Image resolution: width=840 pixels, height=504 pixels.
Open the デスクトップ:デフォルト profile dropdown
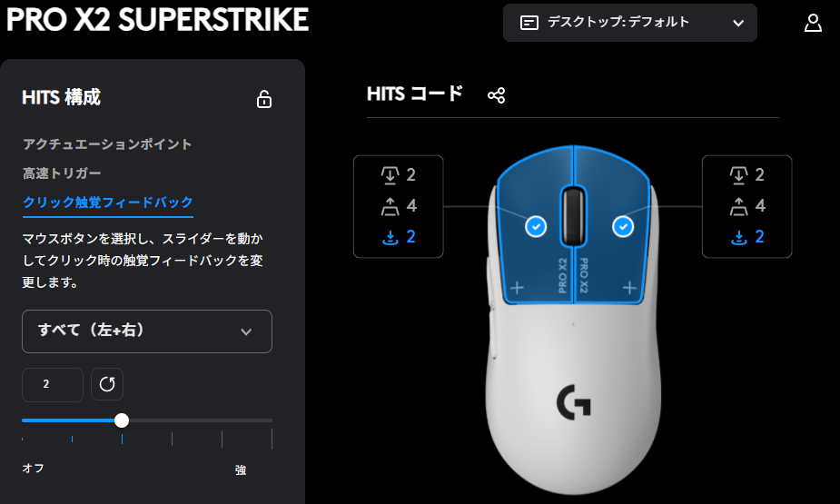pyautogui.click(x=630, y=23)
